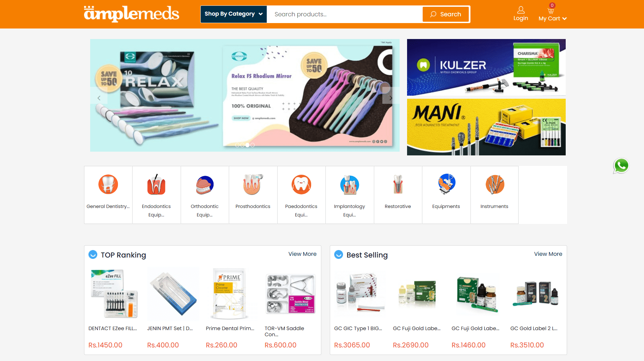644x361 pixels.
Task: Select the Implantology Equipment icon
Action: [349, 185]
